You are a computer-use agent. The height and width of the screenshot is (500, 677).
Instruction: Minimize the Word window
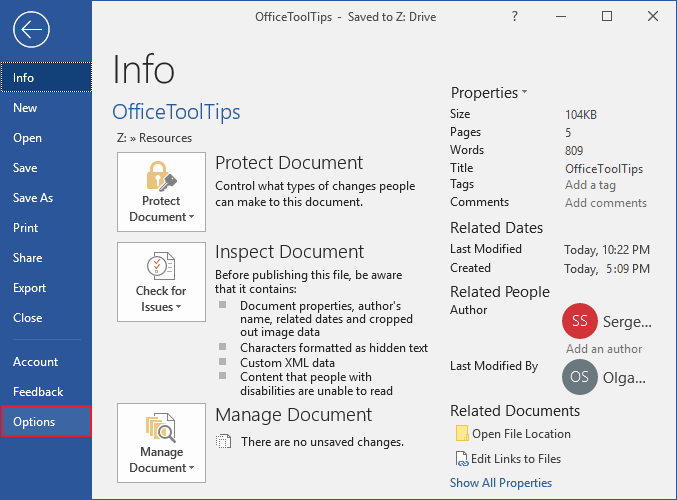click(x=561, y=16)
